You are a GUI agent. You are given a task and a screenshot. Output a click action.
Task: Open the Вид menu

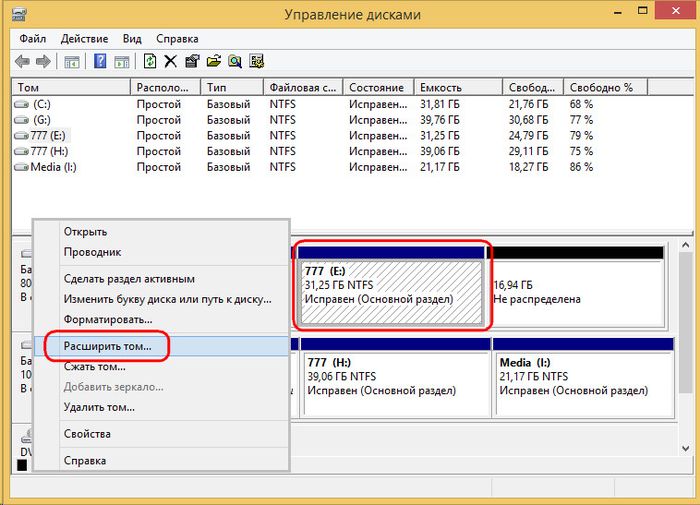click(132, 39)
